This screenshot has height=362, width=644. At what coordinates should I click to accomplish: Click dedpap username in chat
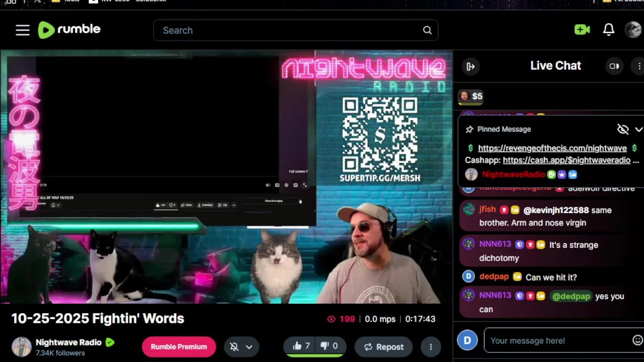[494, 277]
